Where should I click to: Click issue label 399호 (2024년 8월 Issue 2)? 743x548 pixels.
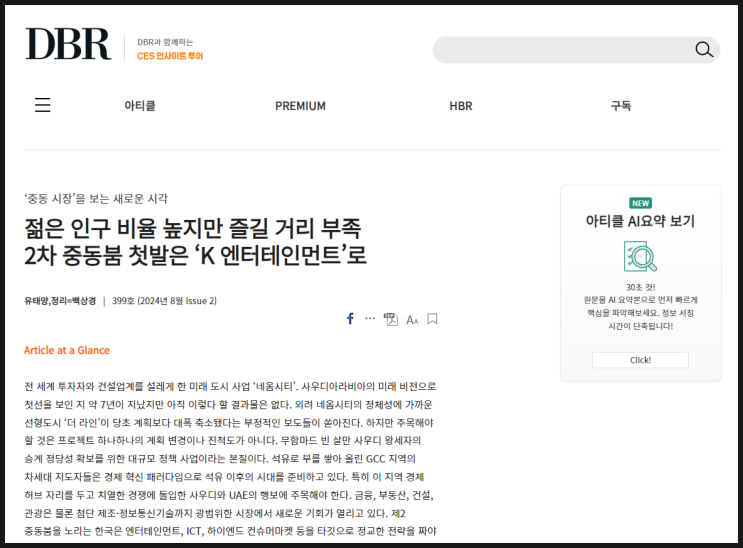click(x=164, y=301)
